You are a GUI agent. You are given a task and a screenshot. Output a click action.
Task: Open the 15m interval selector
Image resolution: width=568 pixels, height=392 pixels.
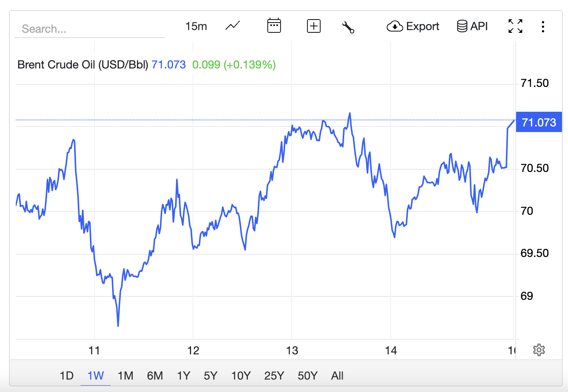click(196, 26)
